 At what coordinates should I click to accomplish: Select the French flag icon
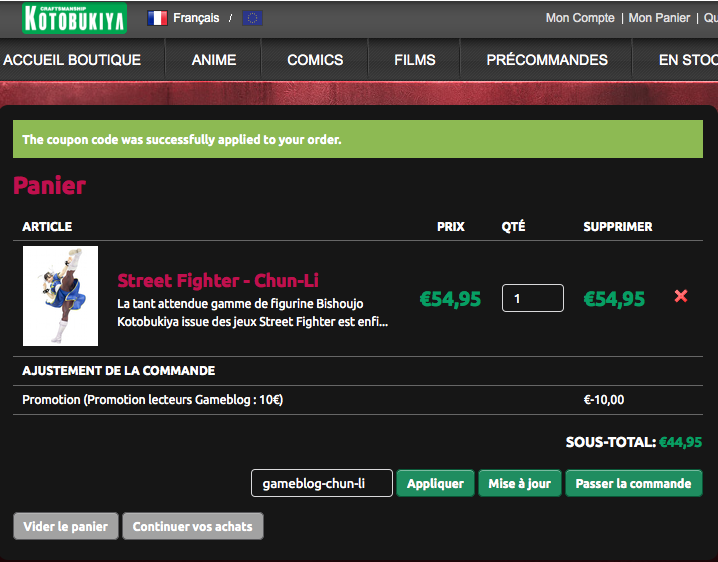[157, 18]
